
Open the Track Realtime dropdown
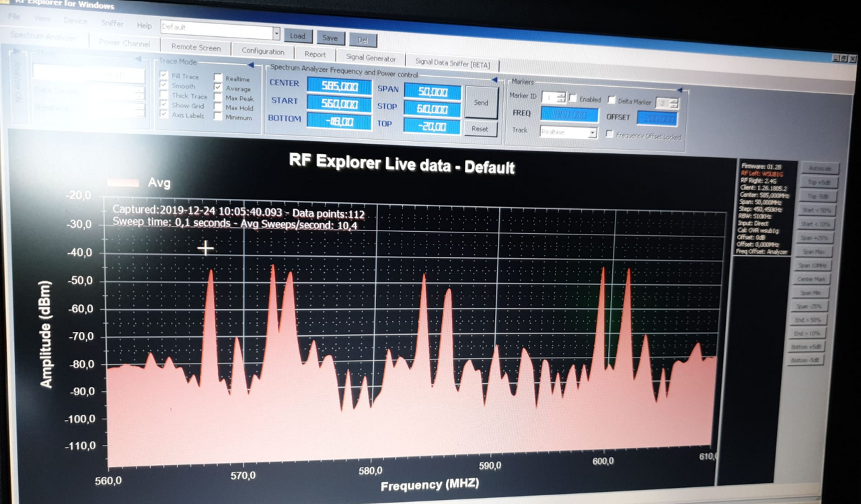pyautogui.click(x=593, y=132)
